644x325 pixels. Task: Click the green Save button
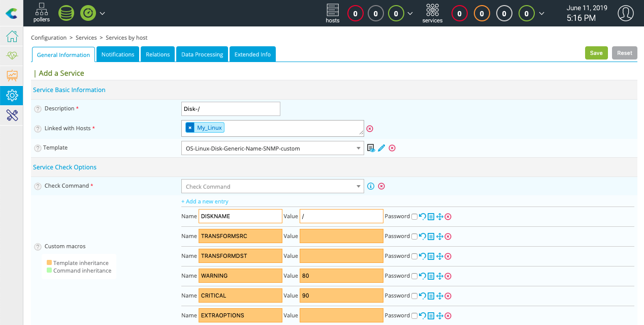tap(596, 53)
